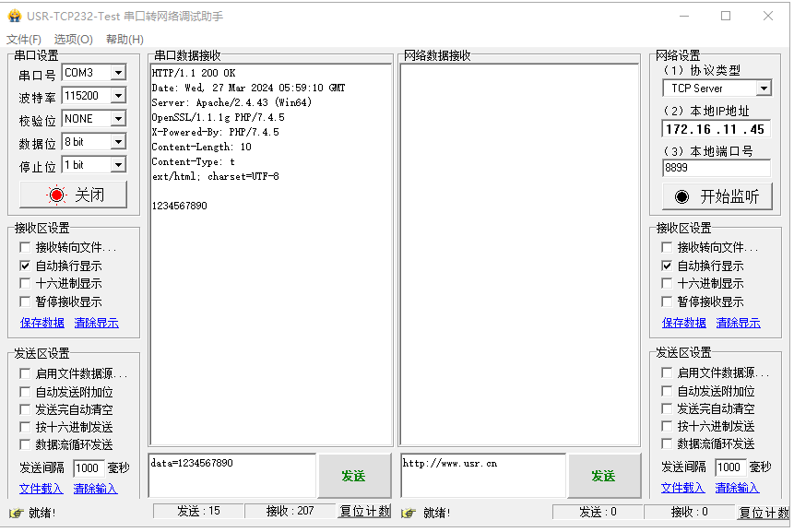Enable network 按十六进制发送 checkbox

pos(667,426)
